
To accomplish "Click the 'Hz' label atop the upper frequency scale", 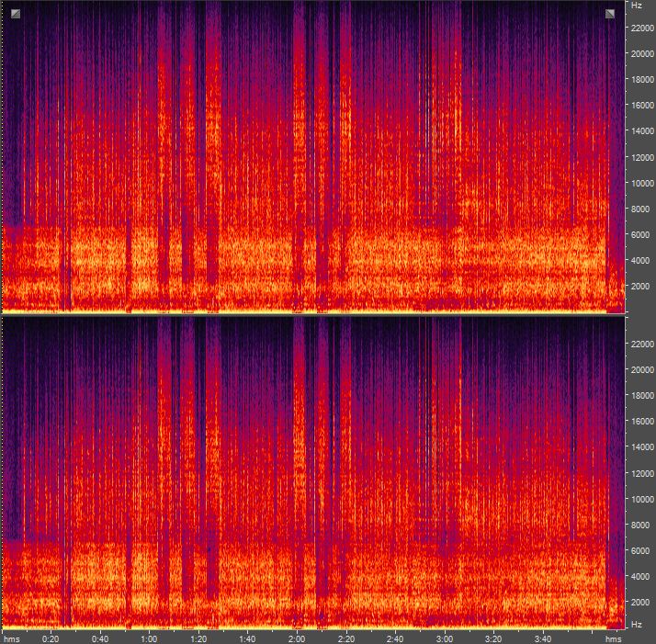I will coord(637,6).
